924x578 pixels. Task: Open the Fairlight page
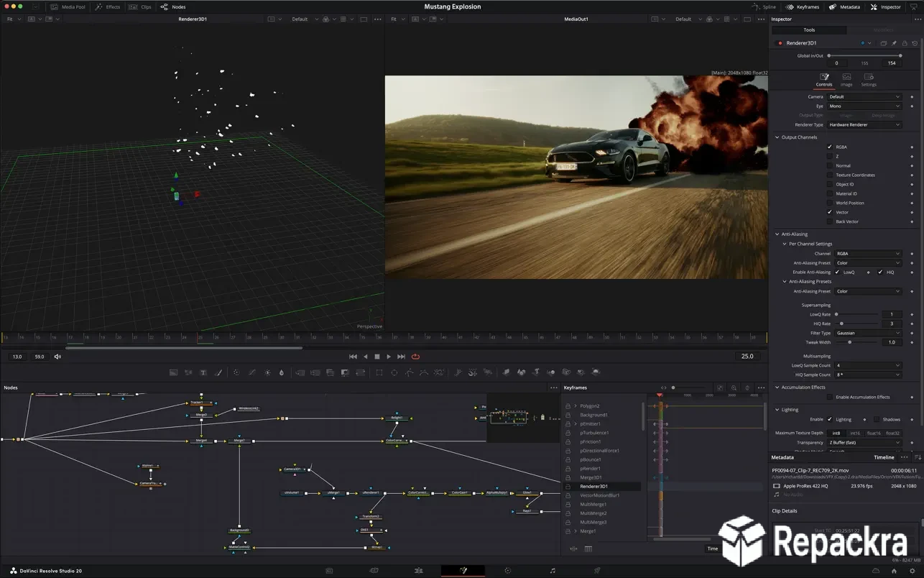point(552,570)
